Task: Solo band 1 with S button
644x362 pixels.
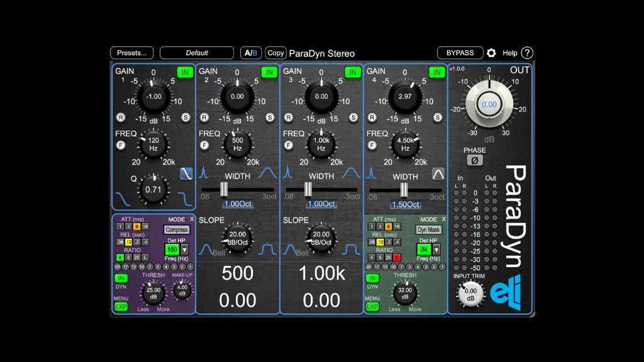Action: [186, 118]
